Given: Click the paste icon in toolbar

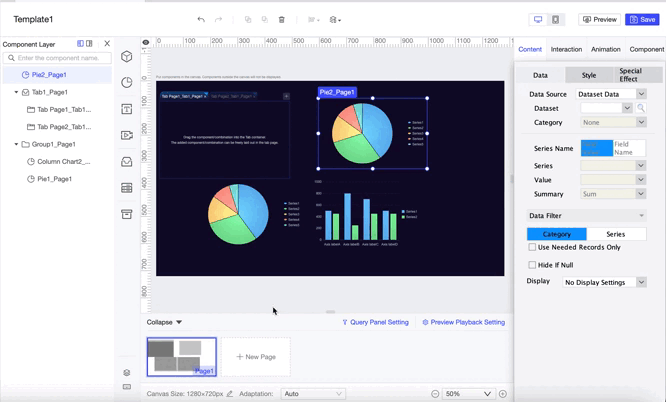Looking at the screenshot, I should (265, 20).
